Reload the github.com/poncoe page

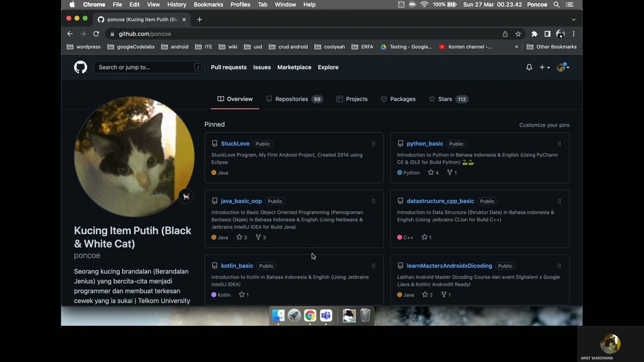point(96,34)
